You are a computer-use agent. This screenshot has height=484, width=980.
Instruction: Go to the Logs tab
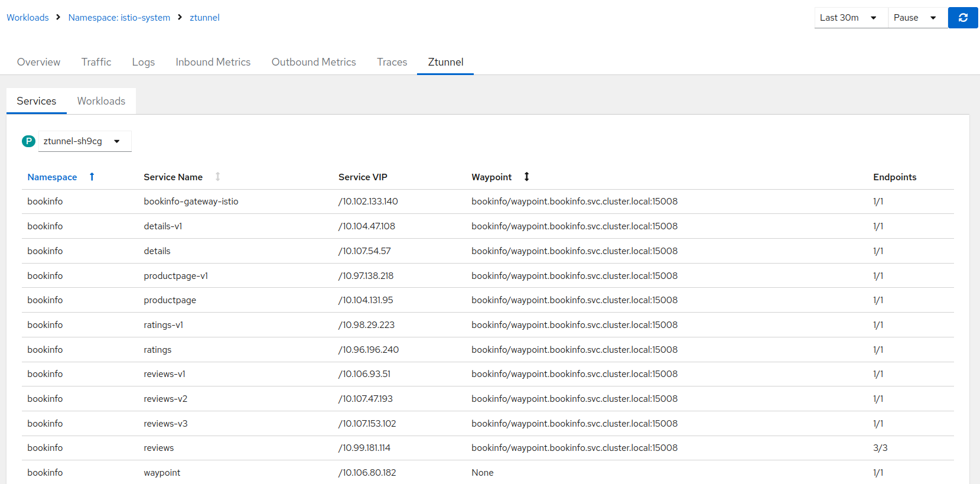[144, 62]
